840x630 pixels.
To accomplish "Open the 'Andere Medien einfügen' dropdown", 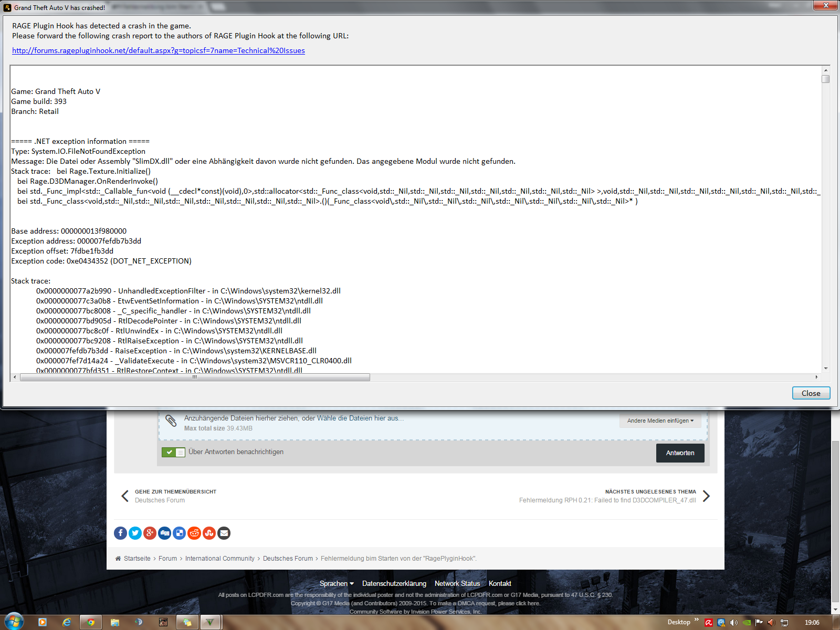I will tap(660, 421).
